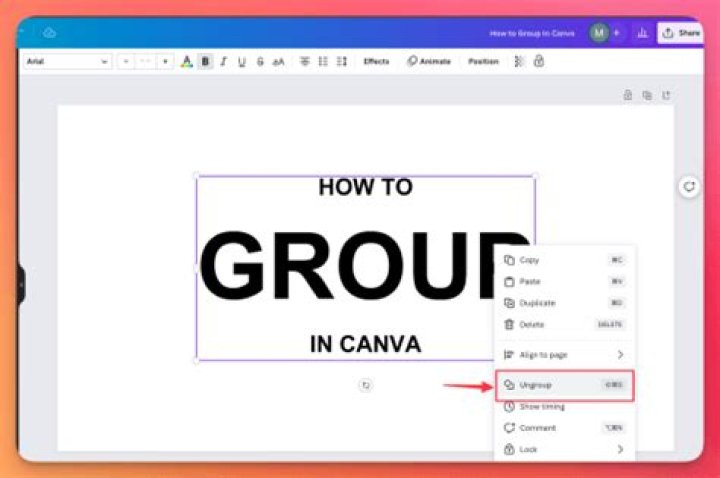Toggle italic formatting

click(224, 62)
